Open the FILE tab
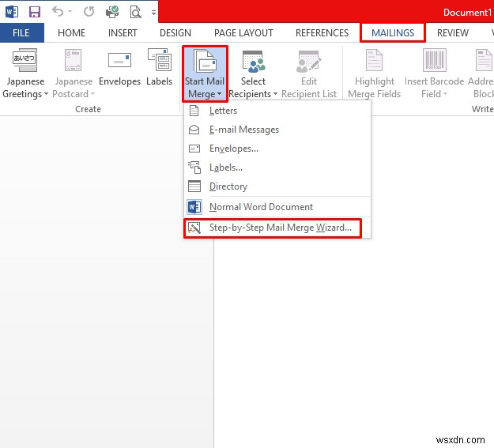 [21, 32]
